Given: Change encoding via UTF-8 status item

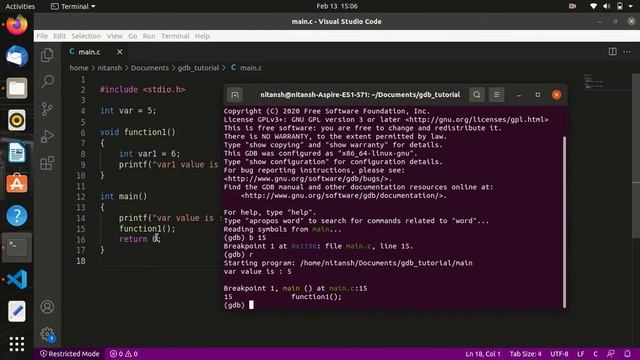Looking at the screenshot, I should coord(559,354).
